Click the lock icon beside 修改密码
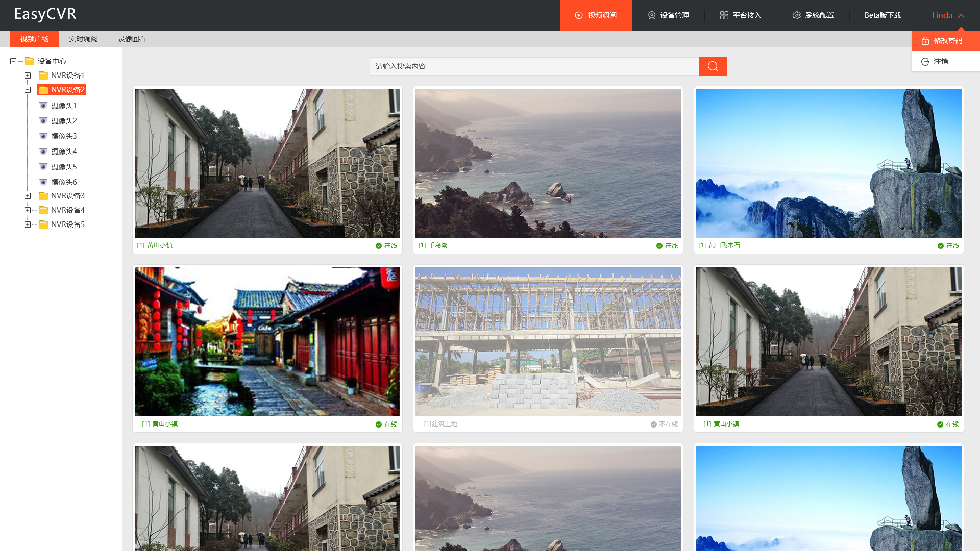Image resolution: width=980 pixels, height=551 pixels. coord(925,40)
